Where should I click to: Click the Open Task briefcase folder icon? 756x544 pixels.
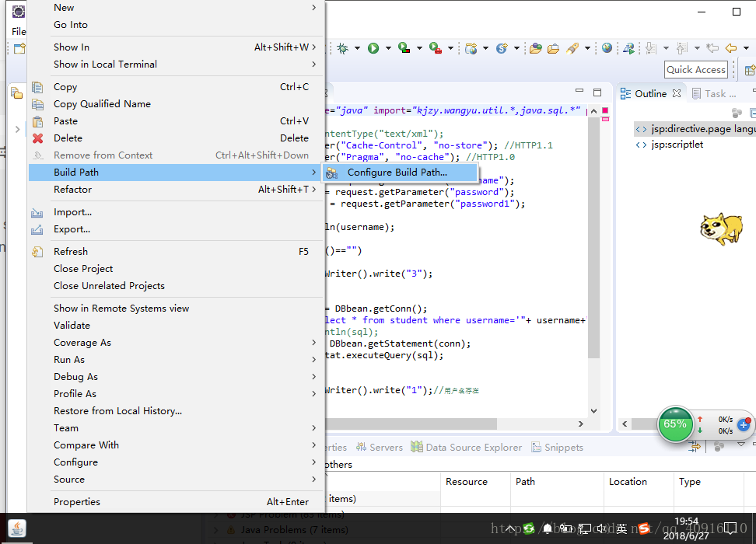tap(554, 48)
